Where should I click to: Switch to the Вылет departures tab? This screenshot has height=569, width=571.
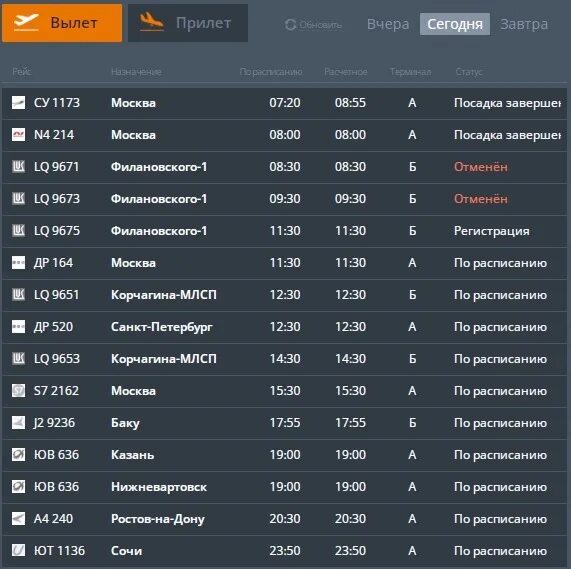point(62,23)
